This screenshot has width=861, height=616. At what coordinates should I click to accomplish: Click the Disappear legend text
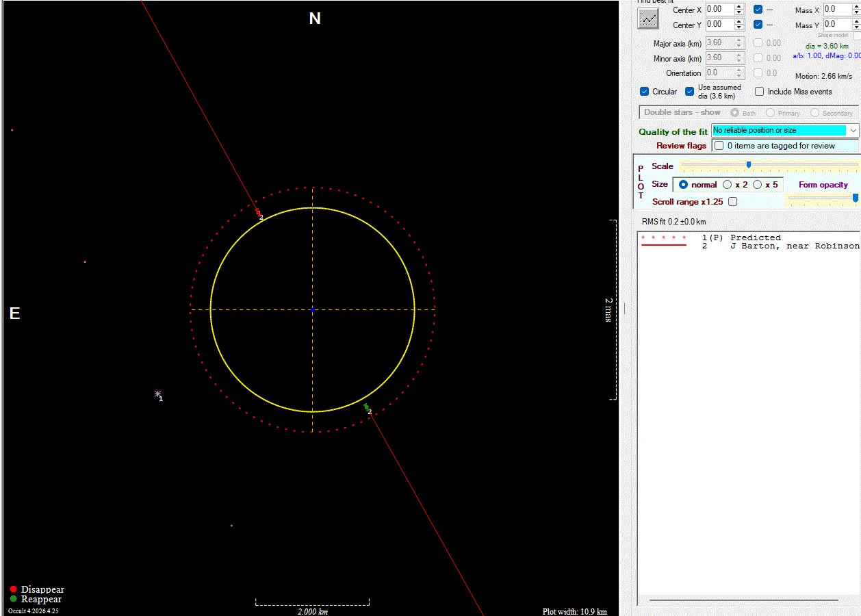point(42,589)
